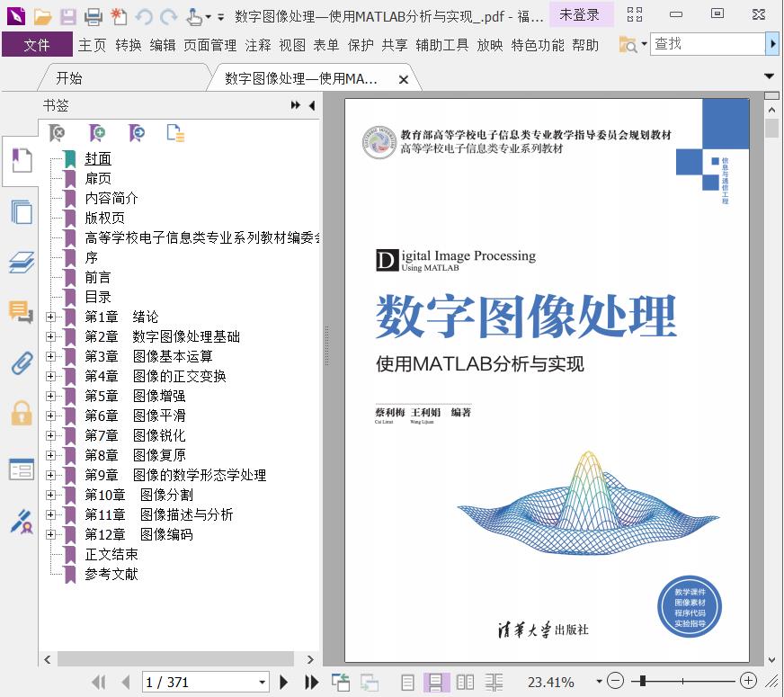Open the zoom percentage dropdown arrow

pyautogui.click(x=599, y=682)
